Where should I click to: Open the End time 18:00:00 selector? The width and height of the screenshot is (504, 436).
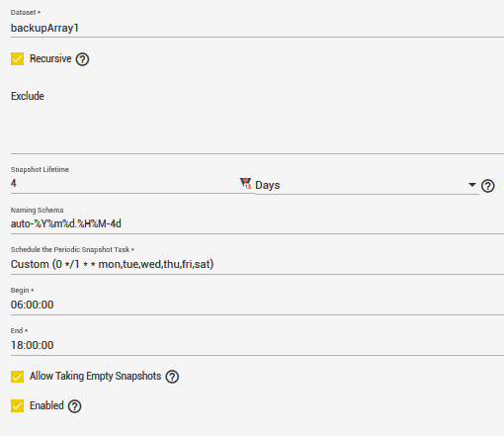pos(257,345)
